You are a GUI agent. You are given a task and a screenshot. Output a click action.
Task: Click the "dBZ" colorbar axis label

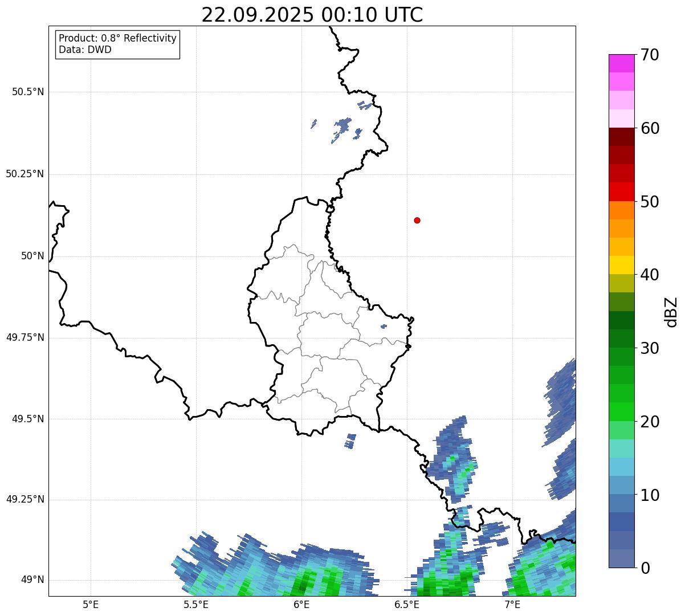(671, 311)
